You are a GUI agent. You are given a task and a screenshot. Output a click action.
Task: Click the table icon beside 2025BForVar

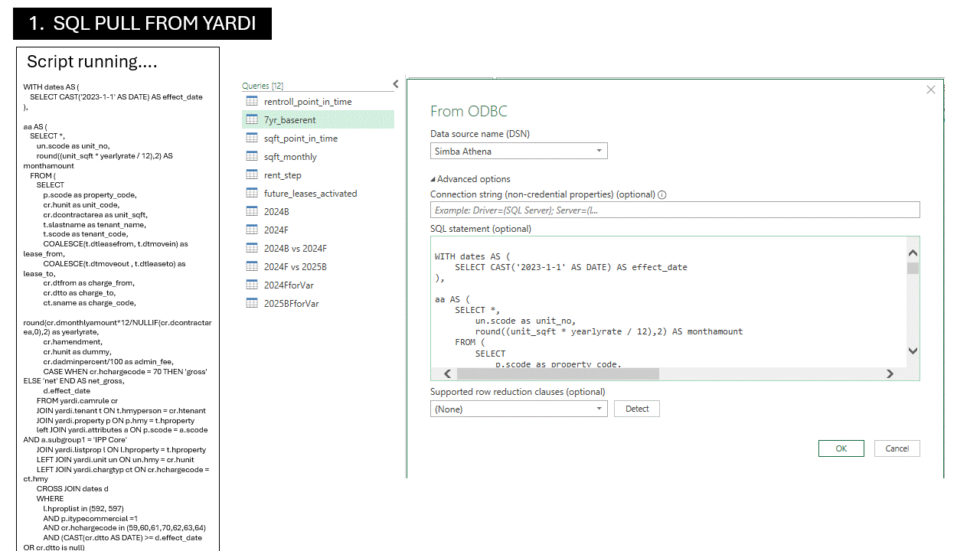click(251, 304)
